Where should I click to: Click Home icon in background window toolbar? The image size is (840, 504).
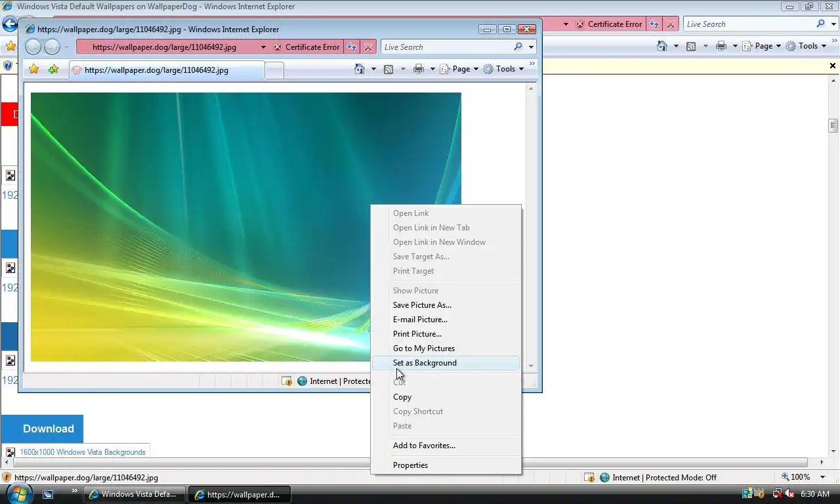tap(662, 46)
